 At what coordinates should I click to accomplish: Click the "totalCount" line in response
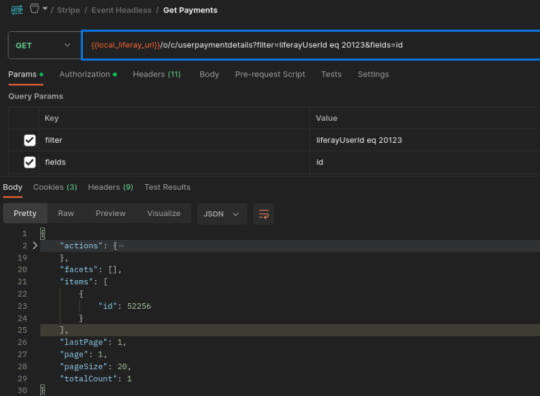tap(95, 379)
